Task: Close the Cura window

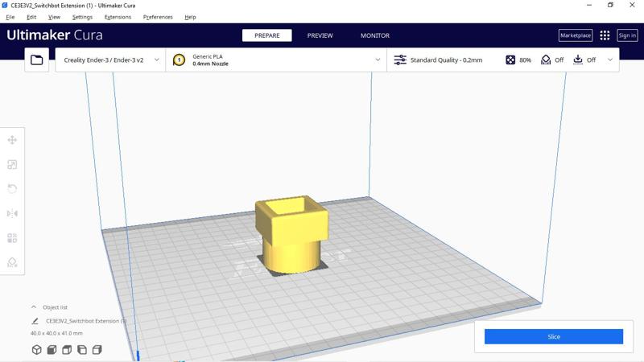Action: click(632, 6)
